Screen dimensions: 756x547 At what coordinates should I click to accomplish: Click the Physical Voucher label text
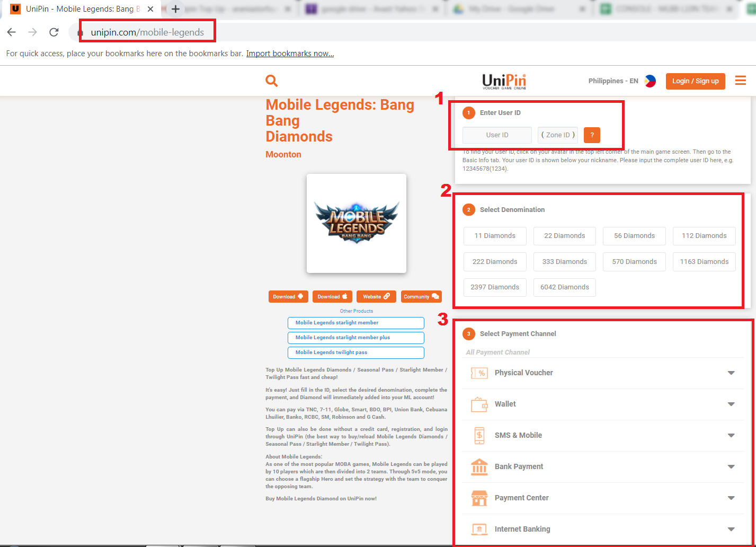coord(524,373)
